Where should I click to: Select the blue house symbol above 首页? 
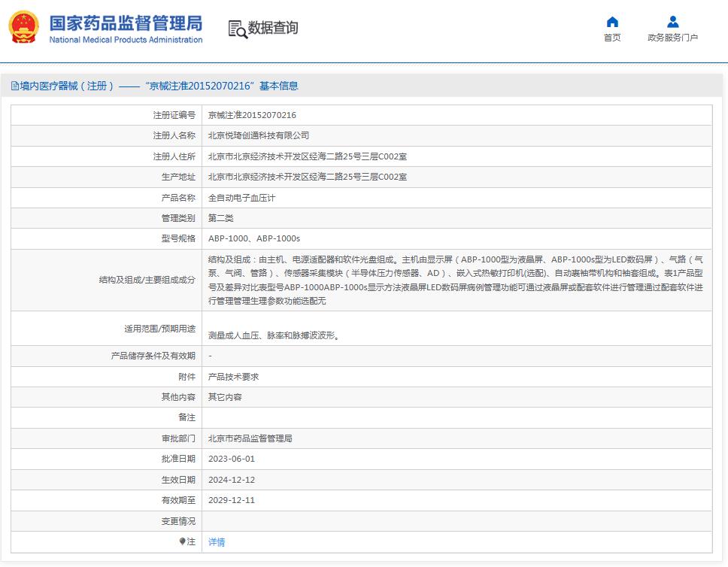tap(611, 22)
